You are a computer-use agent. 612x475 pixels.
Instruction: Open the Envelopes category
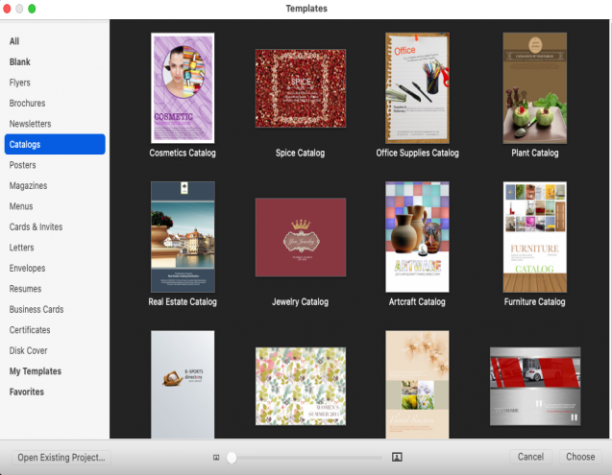point(27,269)
